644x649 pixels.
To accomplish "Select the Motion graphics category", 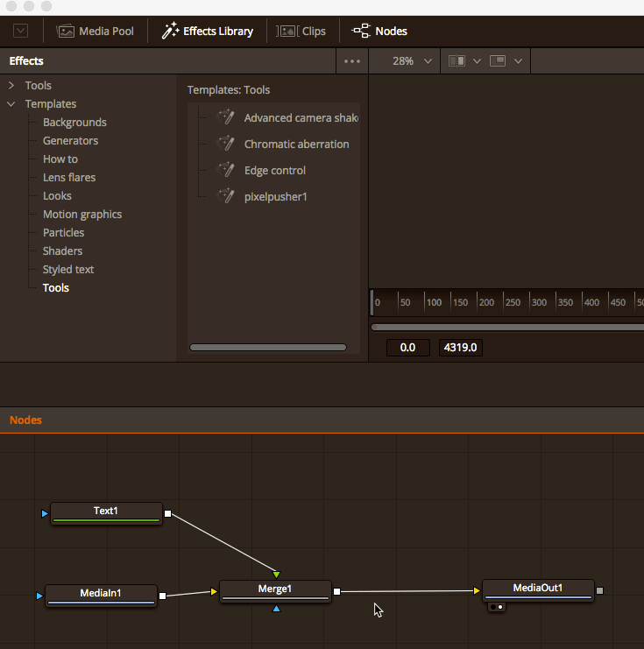I will [82, 214].
